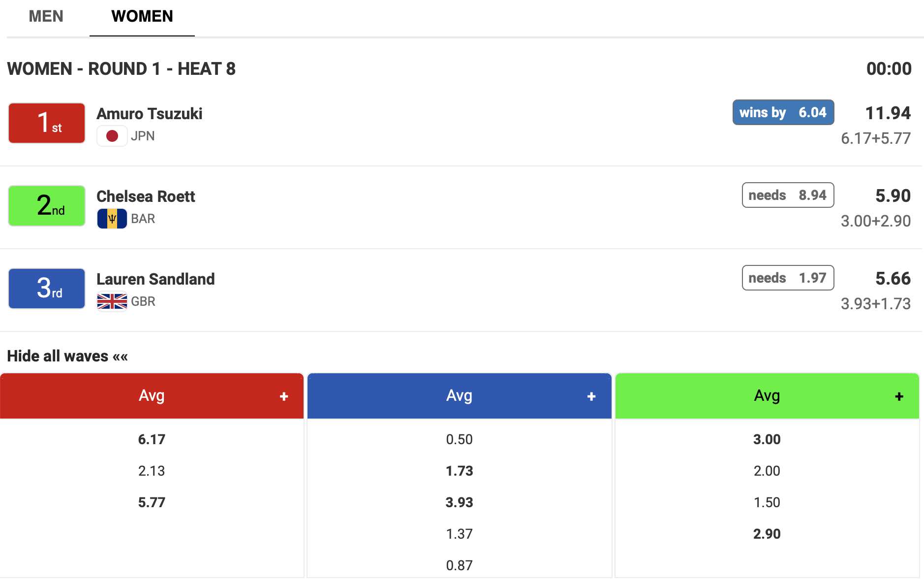924x584 pixels.
Task: Click the Great Britain flag icon
Action: (x=112, y=301)
